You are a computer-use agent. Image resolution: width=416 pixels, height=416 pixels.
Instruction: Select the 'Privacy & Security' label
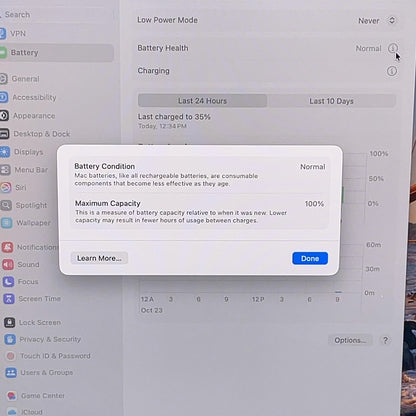(50, 339)
